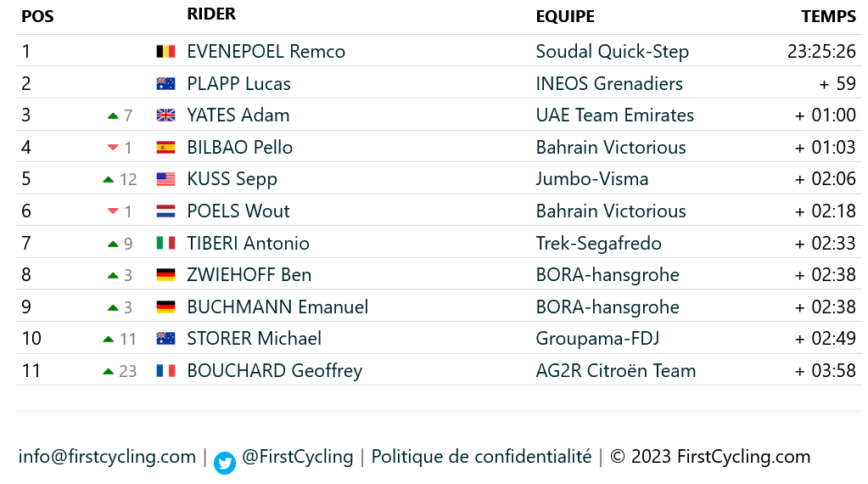Click the Twitter bird icon
868x484 pixels.
coord(225,463)
